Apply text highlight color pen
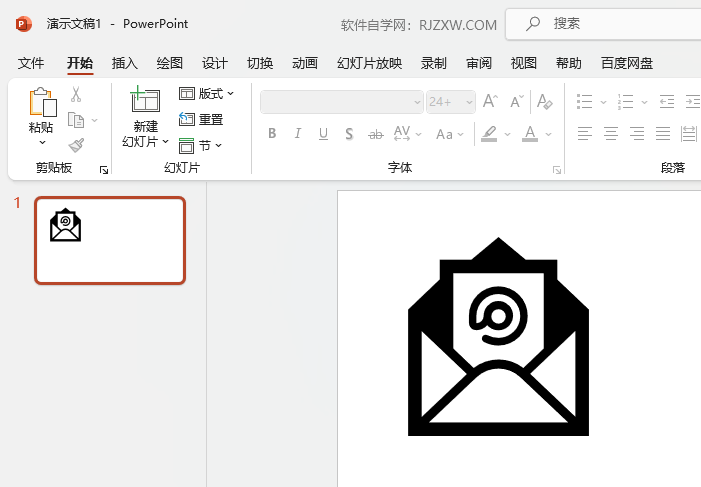701x487 pixels. coord(490,134)
